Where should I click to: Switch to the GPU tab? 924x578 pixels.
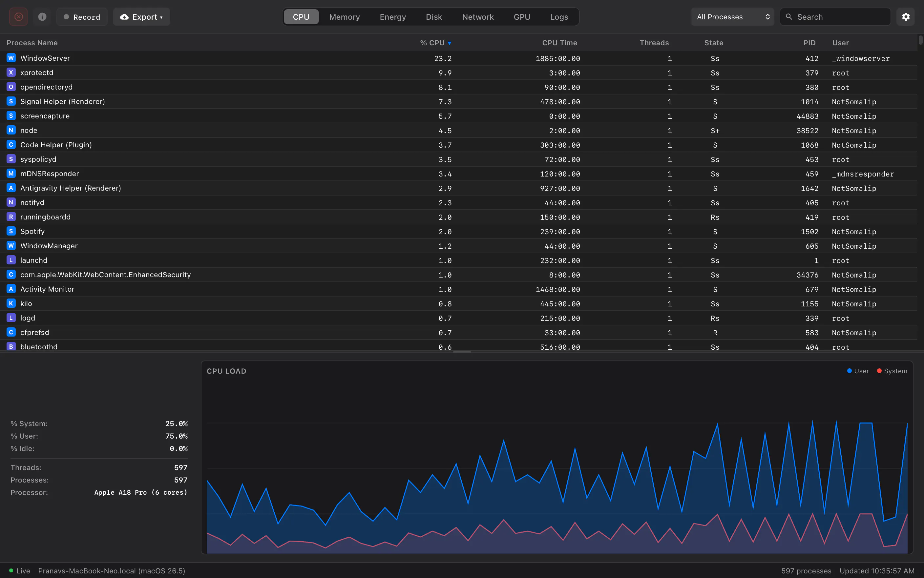click(522, 17)
